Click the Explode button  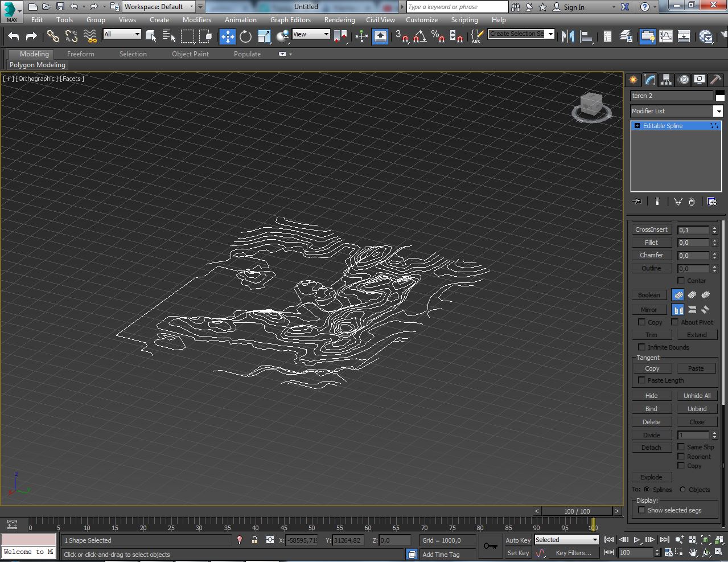(x=652, y=477)
